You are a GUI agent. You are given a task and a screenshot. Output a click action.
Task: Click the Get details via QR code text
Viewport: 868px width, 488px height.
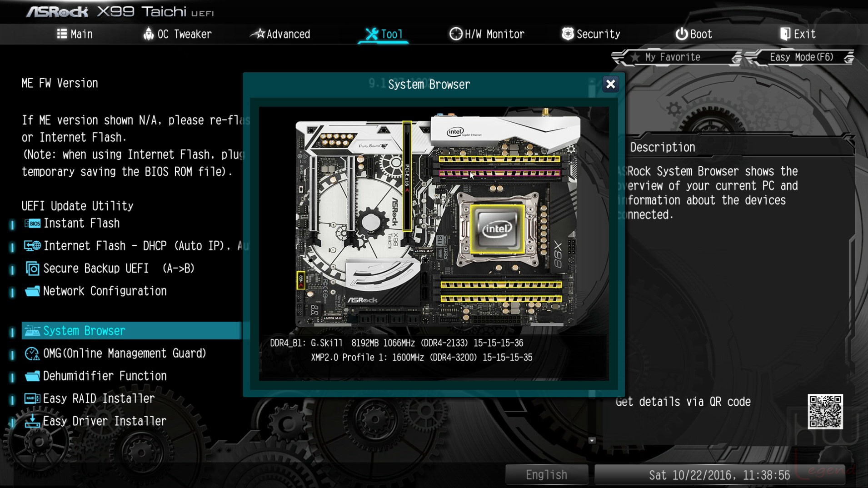[x=683, y=402]
